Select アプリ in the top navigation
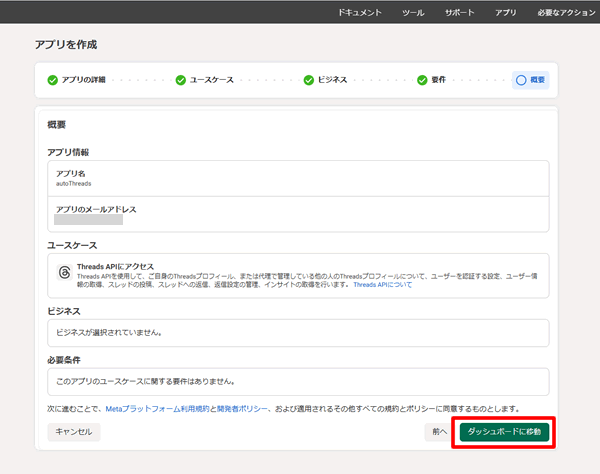Screen dimensions: 600x474 [x=506, y=12]
